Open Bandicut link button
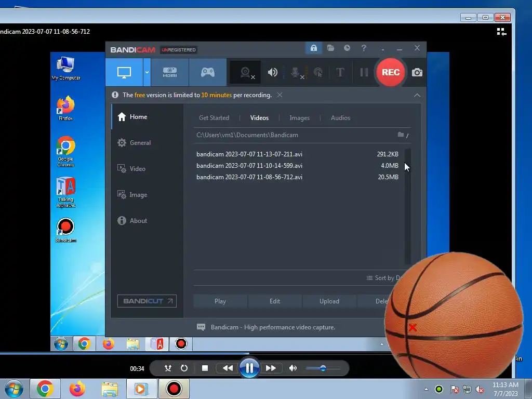 (147, 301)
